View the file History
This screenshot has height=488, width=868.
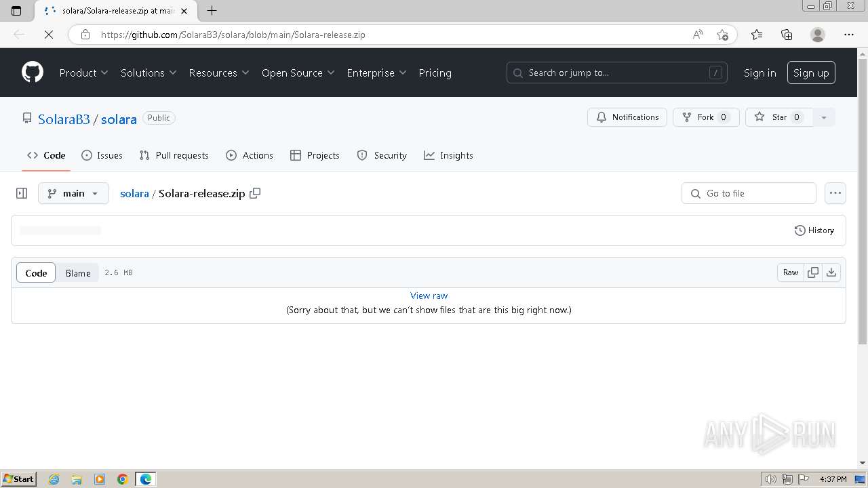814,230
